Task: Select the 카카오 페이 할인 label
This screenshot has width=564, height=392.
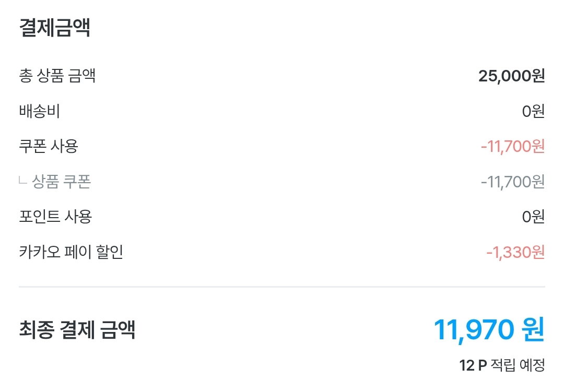Action: pyautogui.click(x=71, y=252)
